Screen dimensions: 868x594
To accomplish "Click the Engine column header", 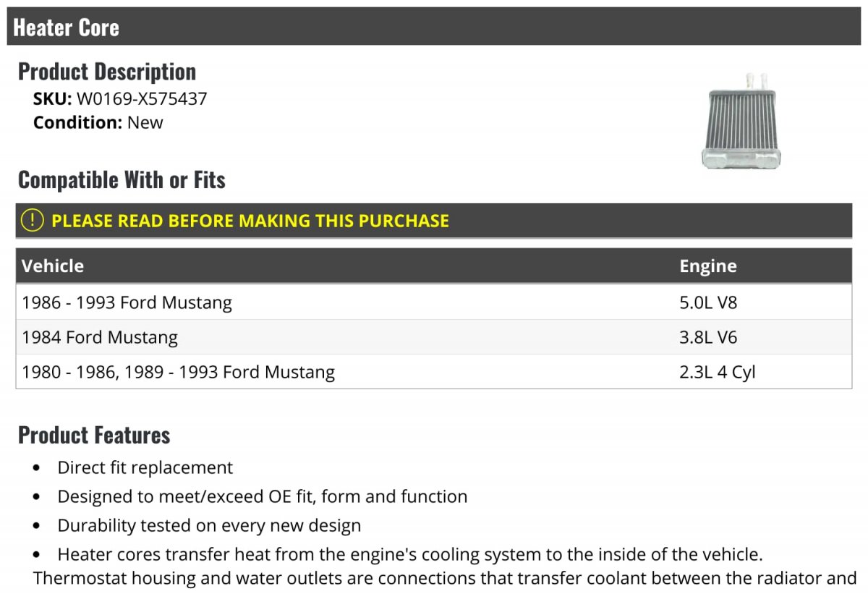I will [707, 266].
